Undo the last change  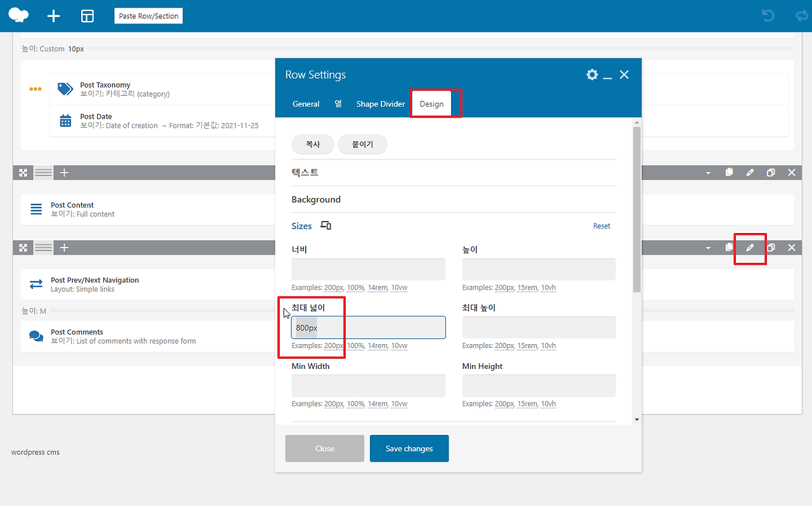[x=768, y=16]
